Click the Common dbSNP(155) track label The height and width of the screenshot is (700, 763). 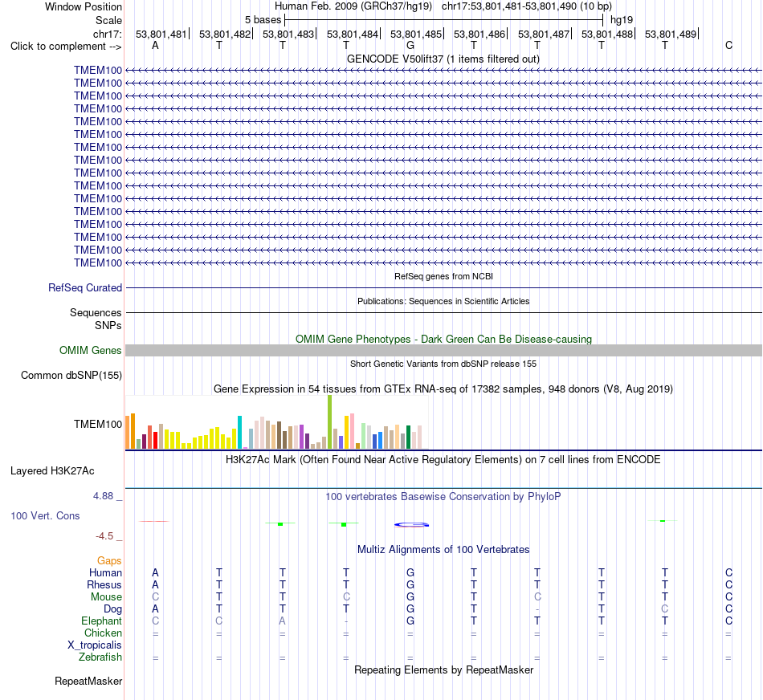(71, 375)
